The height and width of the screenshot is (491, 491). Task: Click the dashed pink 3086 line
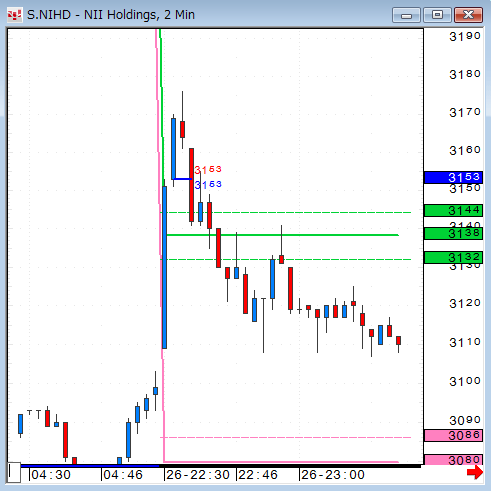(285, 437)
